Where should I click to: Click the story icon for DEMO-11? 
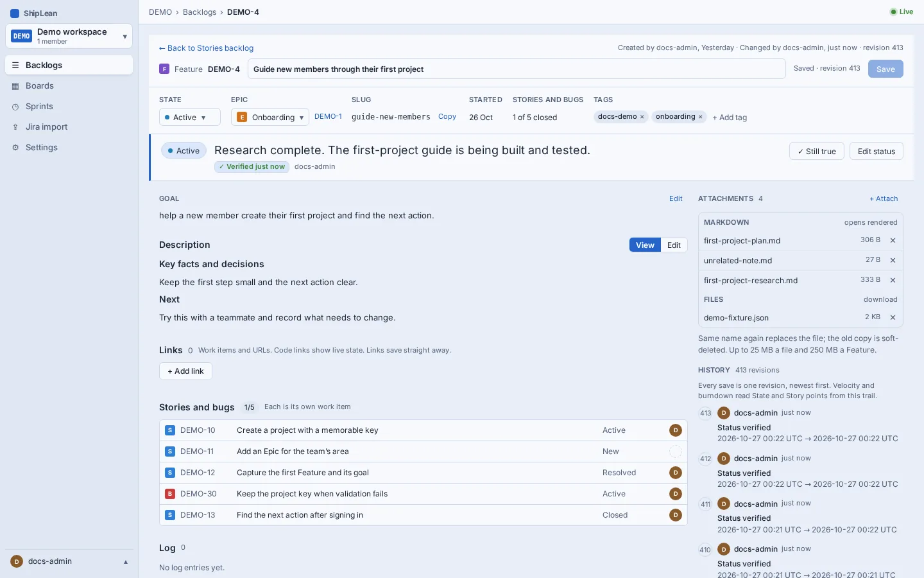point(170,451)
